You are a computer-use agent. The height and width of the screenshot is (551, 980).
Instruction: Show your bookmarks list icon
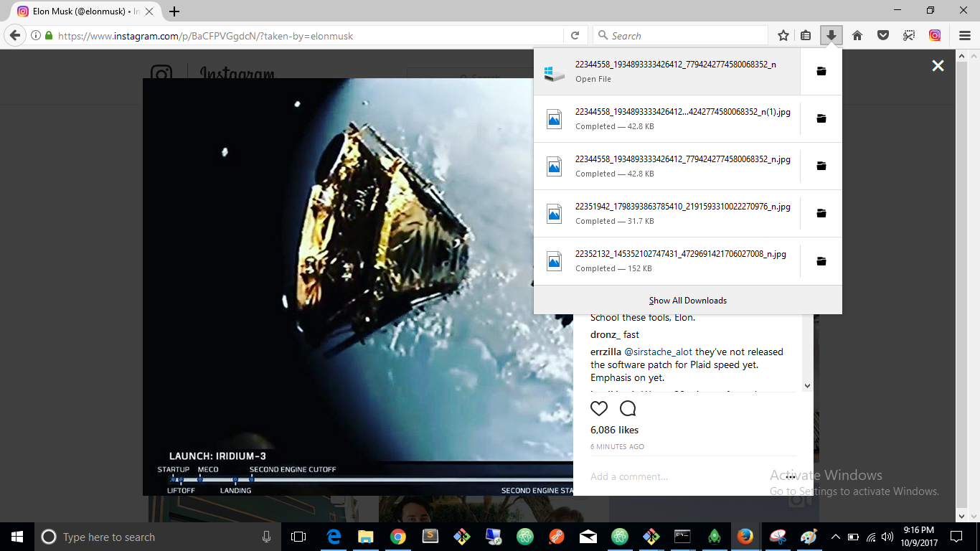tap(806, 35)
